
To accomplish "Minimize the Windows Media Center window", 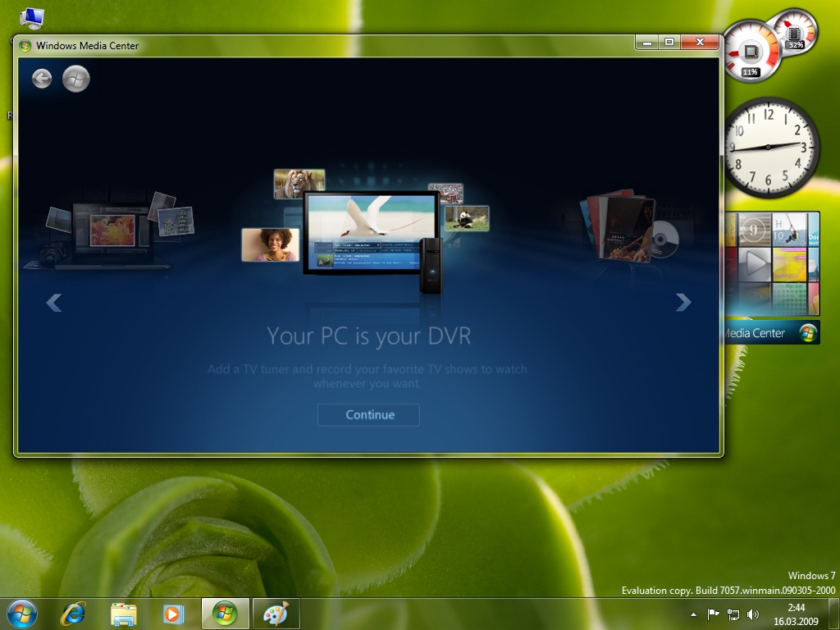I will tap(647, 42).
